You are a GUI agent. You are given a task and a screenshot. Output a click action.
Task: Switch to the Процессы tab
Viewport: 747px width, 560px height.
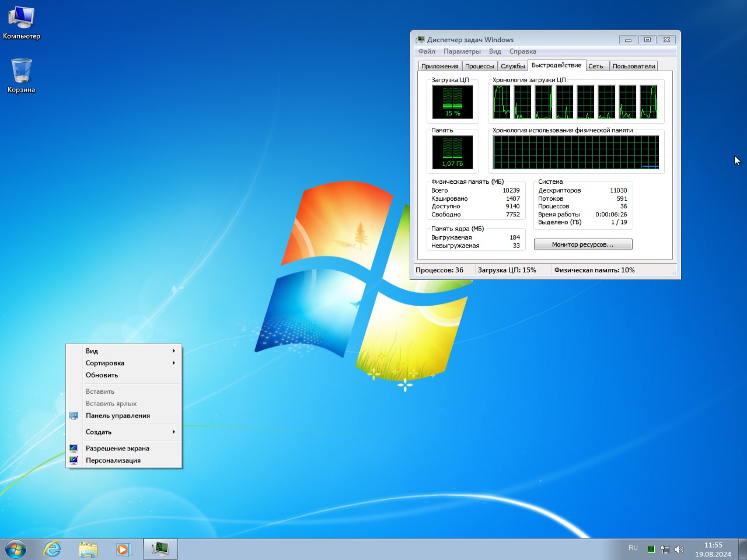point(479,66)
